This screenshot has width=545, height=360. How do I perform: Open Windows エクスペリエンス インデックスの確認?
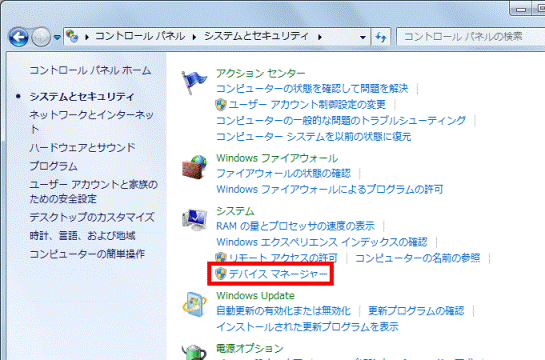pyautogui.click(x=322, y=242)
